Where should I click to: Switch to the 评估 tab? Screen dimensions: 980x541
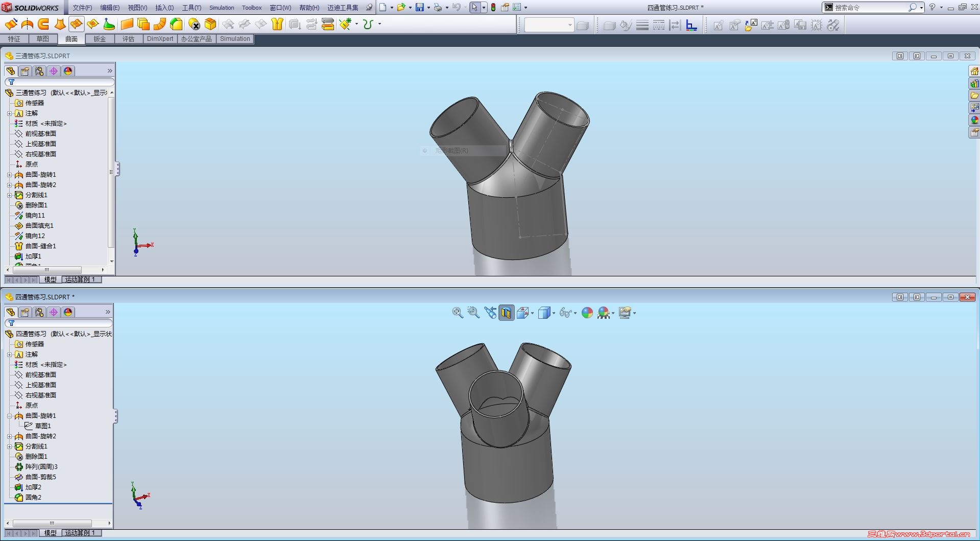point(128,39)
